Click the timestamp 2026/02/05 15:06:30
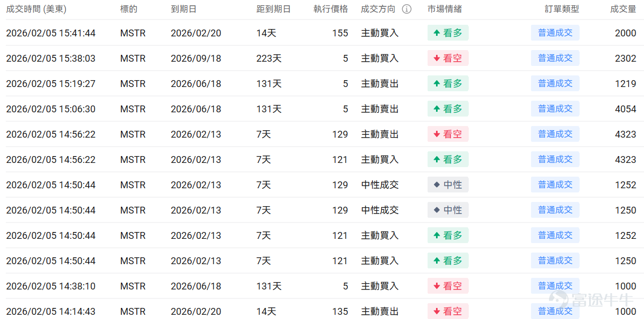The image size is (644, 319). tap(51, 109)
